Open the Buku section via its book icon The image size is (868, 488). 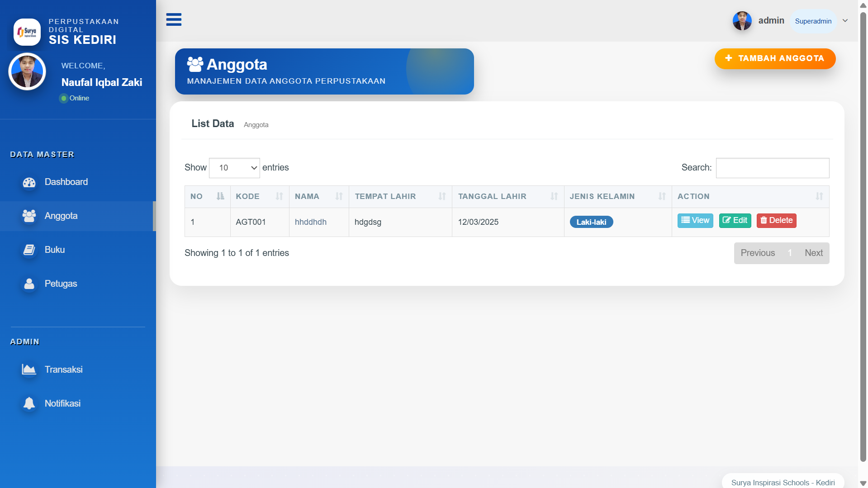[29, 250]
